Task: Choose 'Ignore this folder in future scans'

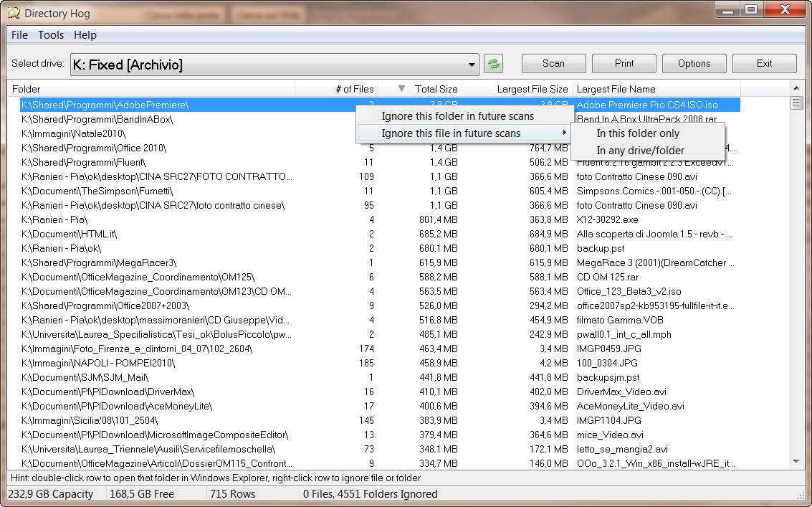Action: tap(457, 116)
